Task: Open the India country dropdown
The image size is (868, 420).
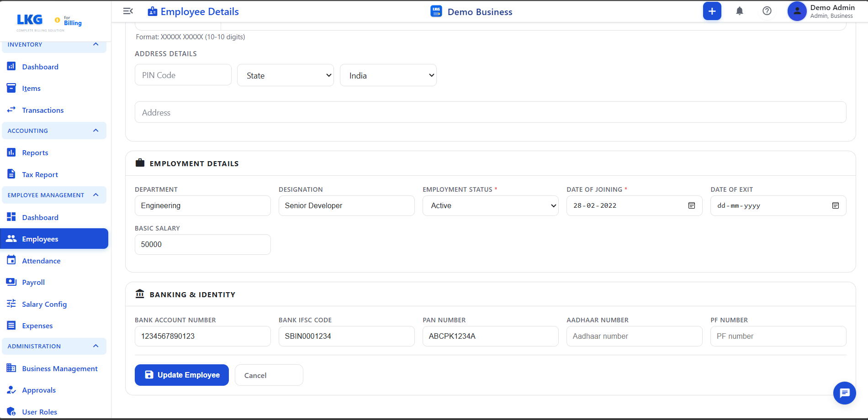Action: tap(388, 75)
